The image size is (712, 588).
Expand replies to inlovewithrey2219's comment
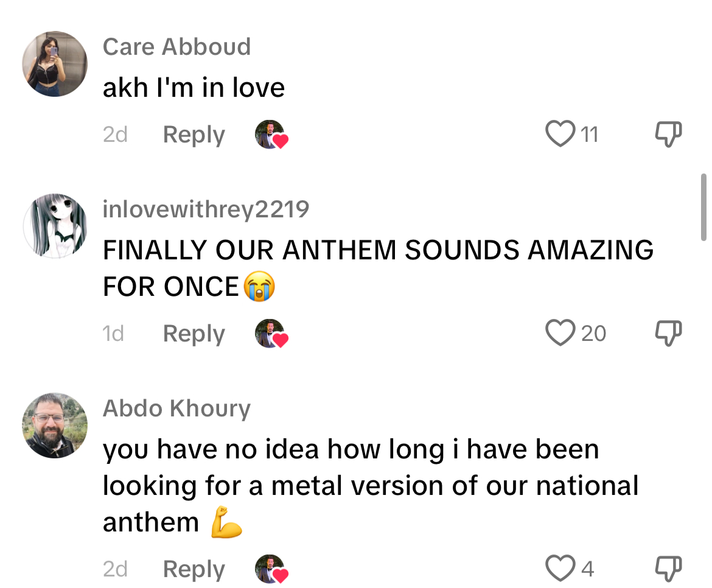[x=194, y=333]
